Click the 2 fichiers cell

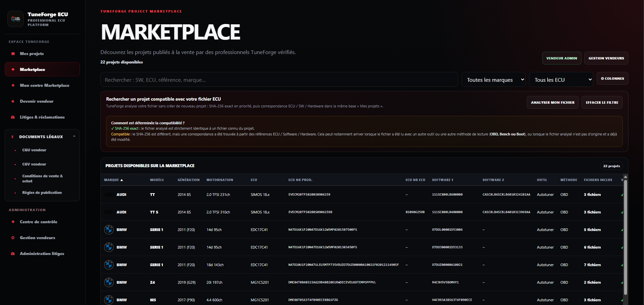[592, 282]
